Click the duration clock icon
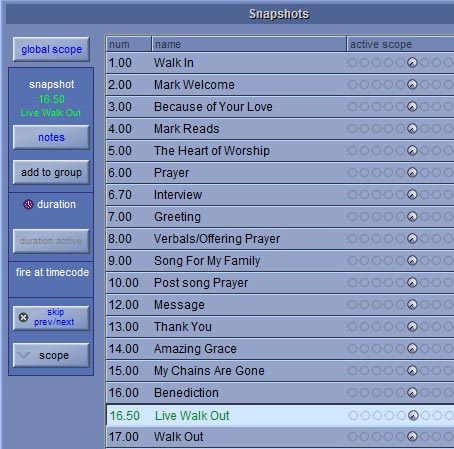The image size is (454, 449). click(28, 204)
